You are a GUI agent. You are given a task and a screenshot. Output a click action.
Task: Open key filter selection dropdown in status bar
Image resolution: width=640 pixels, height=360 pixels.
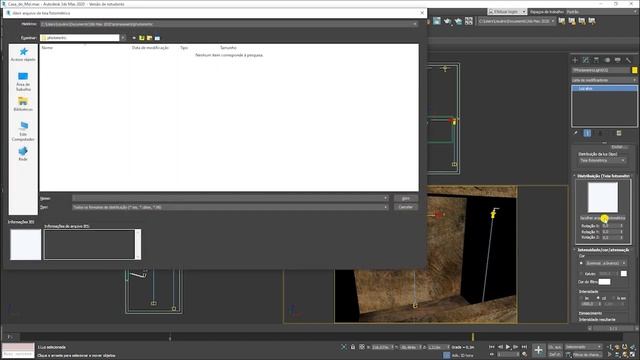tap(583, 347)
